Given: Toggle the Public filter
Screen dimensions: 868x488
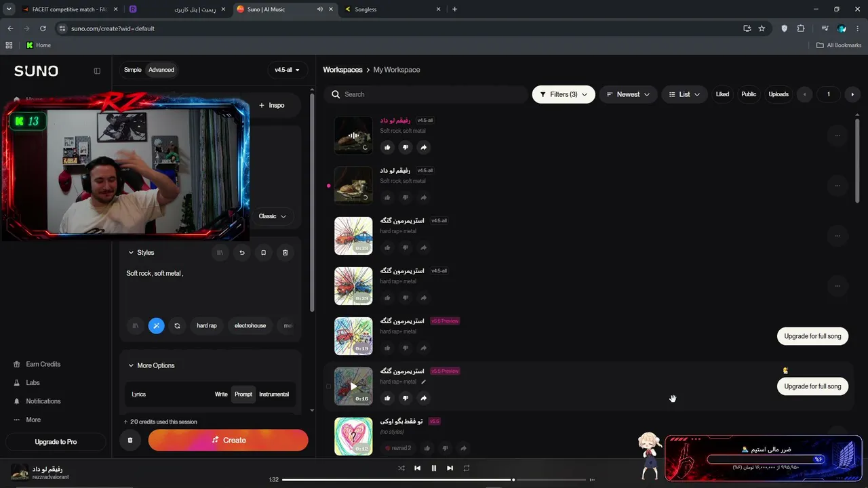Looking at the screenshot, I should (x=749, y=94).
